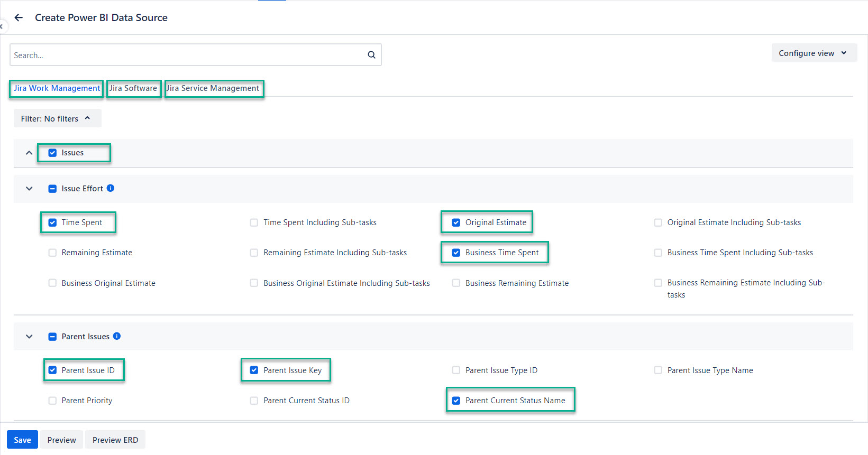This screenshot has width=868, height=455.
Task: Uncheck the Time Spent checkbox
Action: click(52, 222)
